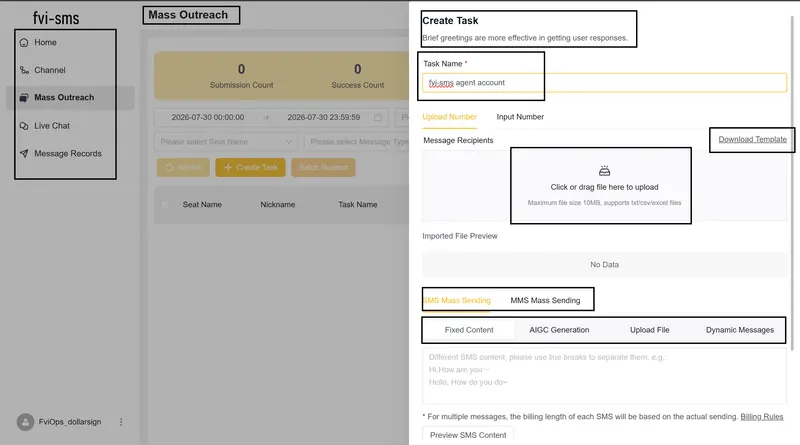Toggle the select-all checkbox in table header

coord(165,205)
